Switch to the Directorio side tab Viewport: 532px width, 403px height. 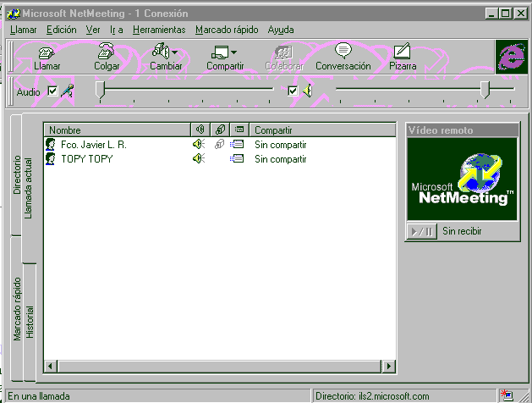point(17,174)
